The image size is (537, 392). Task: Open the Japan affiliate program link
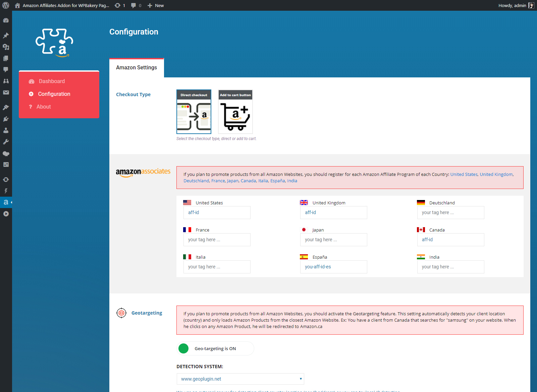pyautogui.click(x=233, y=181)
